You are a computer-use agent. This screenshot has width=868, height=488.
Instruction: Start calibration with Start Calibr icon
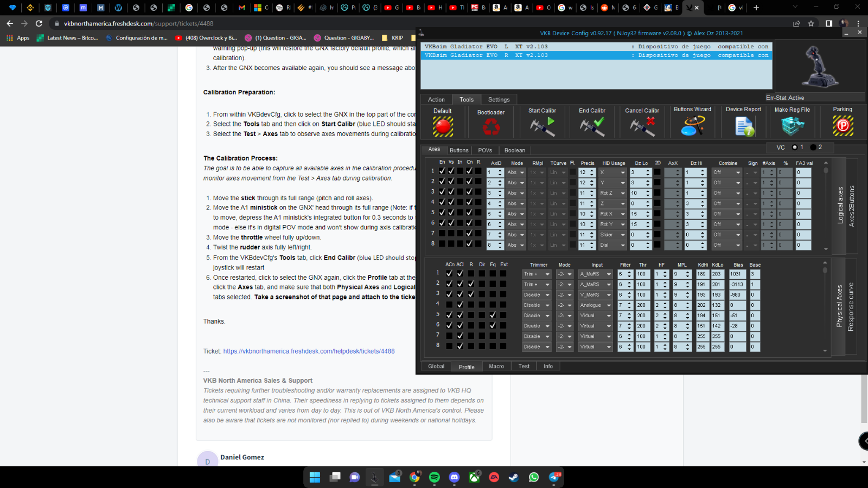pyautogui.click(x=542, y=126)
